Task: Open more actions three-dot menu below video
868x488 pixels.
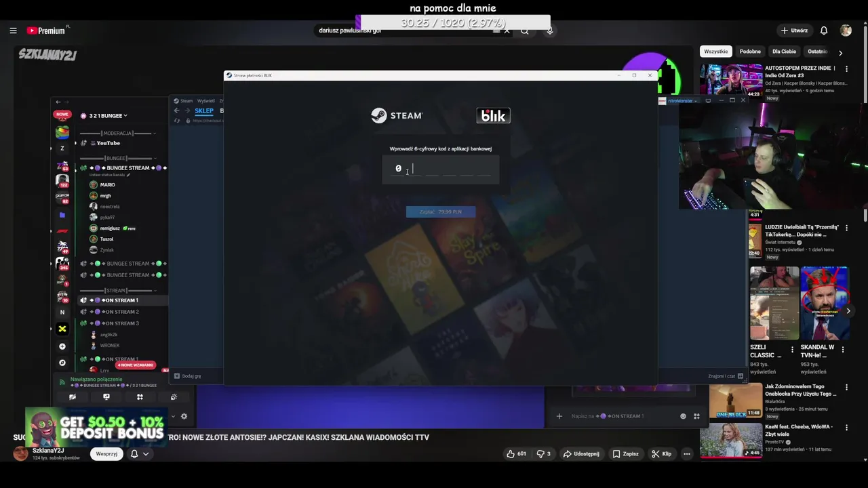Action: tap(687, 453)
